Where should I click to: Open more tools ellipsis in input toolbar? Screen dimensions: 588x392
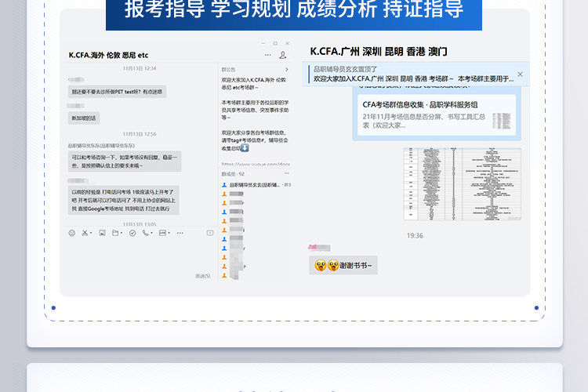pyautogui.click(x=180, y=233)
